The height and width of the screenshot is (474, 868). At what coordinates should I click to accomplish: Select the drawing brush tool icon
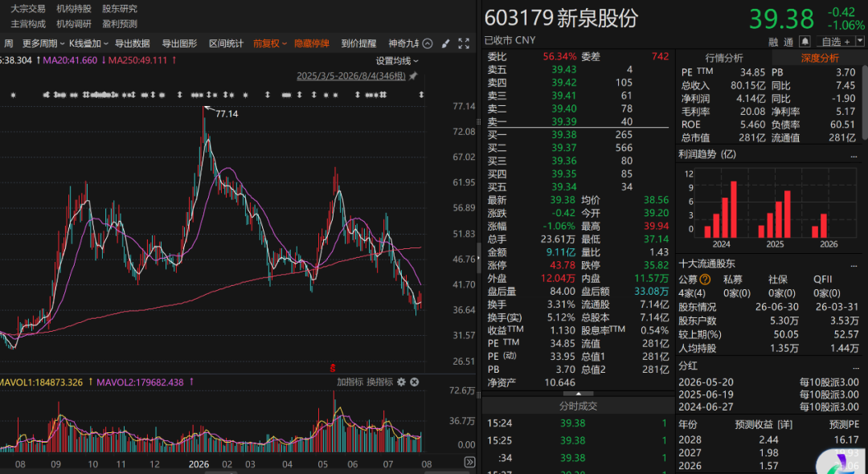[445, 43]
